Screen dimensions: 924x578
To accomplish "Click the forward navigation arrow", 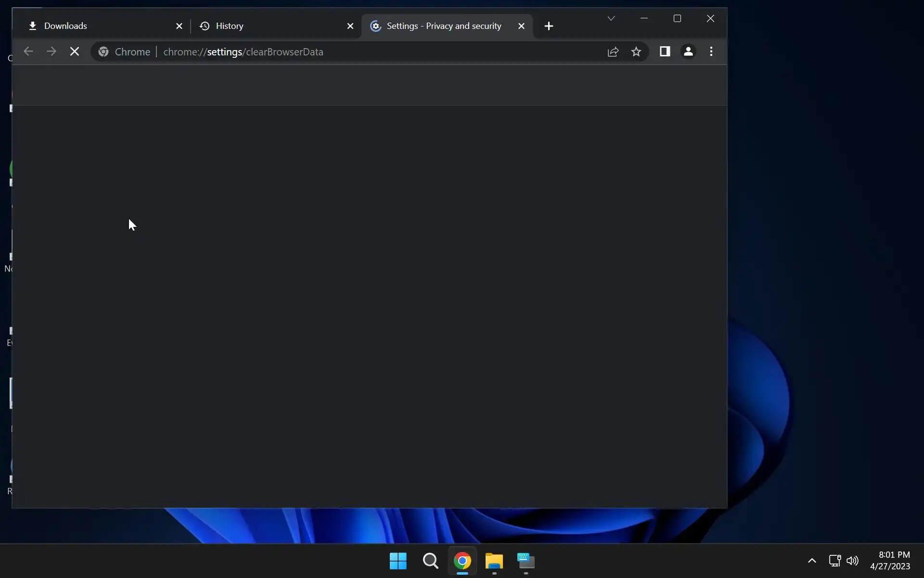I will (51, 52).
